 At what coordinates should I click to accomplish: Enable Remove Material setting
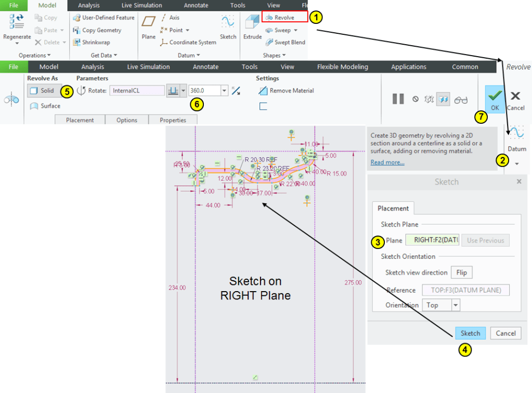pos(287,90)
